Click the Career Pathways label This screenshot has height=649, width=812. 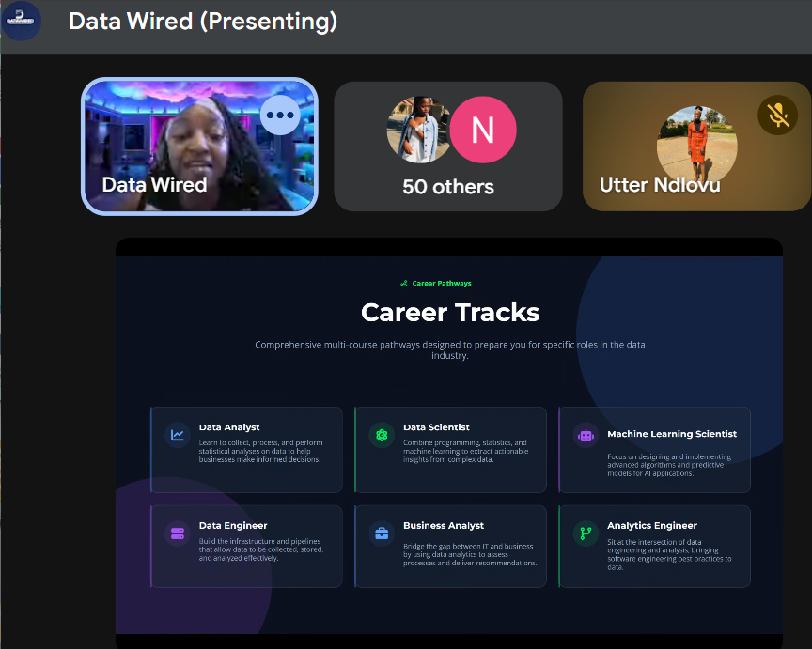tap(442, 283)
